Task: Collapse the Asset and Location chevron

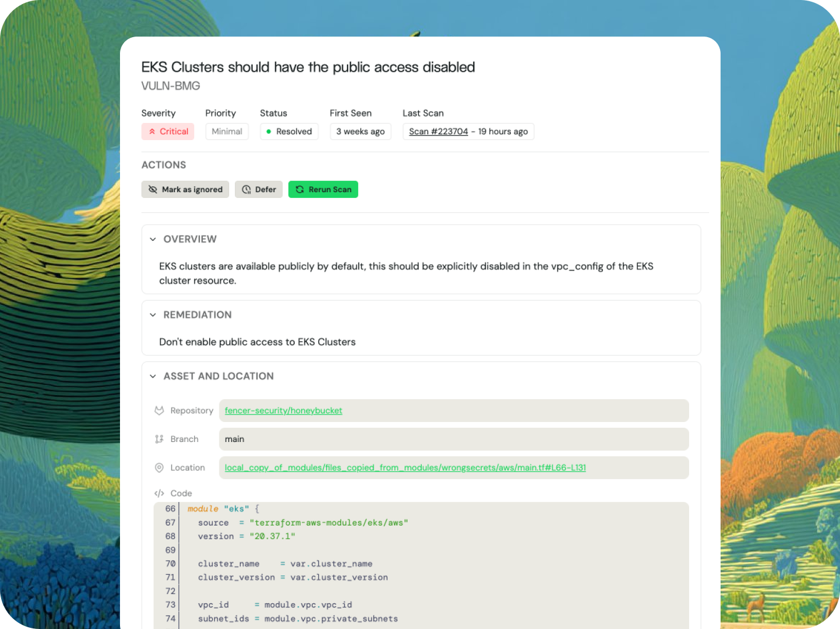Action: click(153, 376)
